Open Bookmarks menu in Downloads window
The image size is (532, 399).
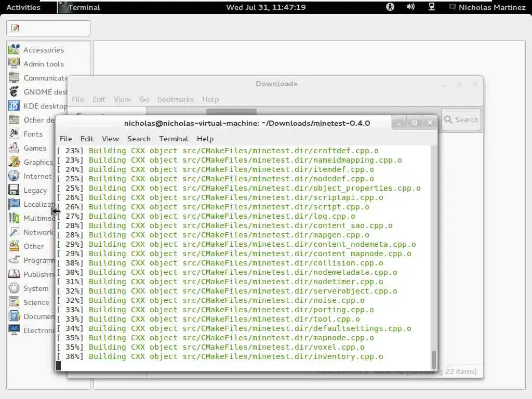pyautogui.click(x=176, y=99)
